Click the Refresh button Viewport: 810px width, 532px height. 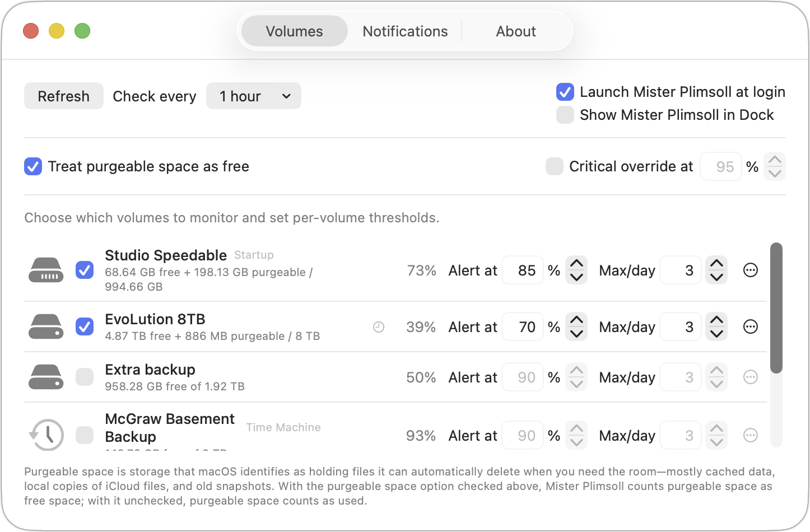(x=63, y=96)
